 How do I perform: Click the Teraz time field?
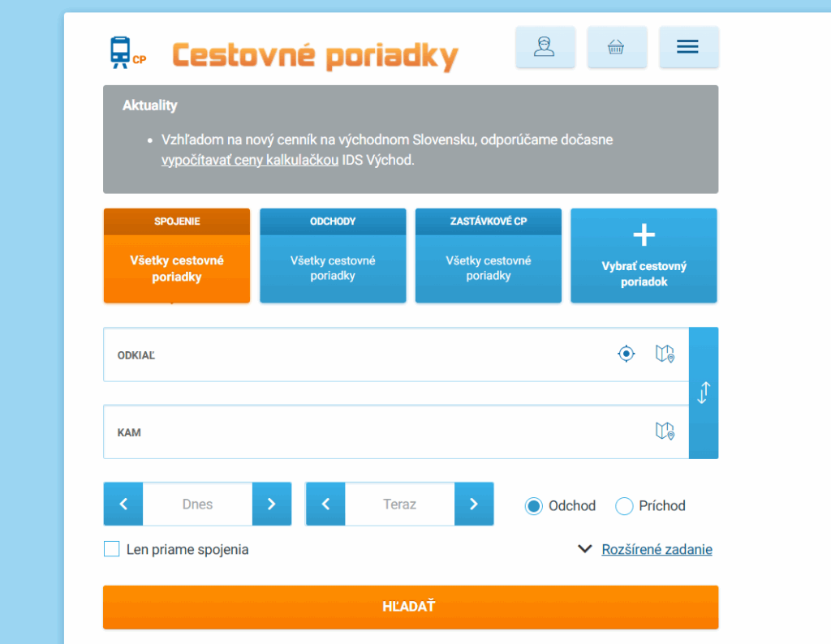(x=399, y=504)
